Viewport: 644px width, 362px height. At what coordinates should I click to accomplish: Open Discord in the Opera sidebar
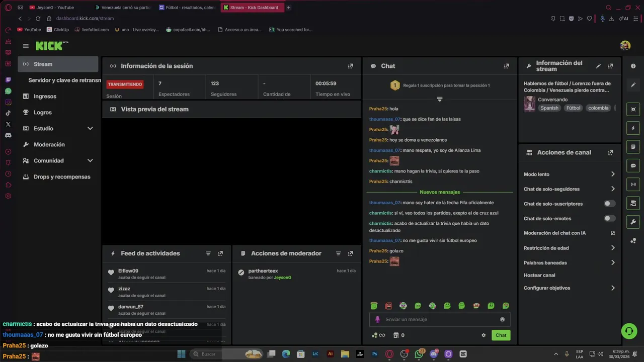pyautogui.click(x=8, y=135)
